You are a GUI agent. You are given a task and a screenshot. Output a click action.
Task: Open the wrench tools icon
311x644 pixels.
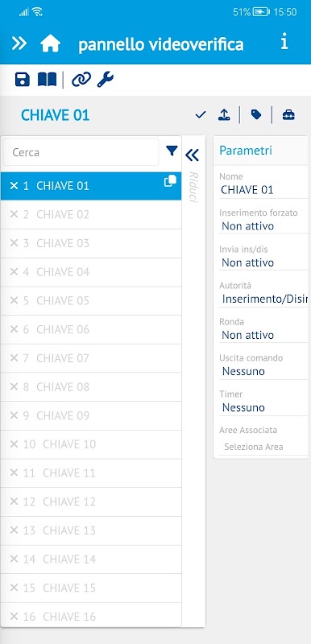click(x=106, y=79)
